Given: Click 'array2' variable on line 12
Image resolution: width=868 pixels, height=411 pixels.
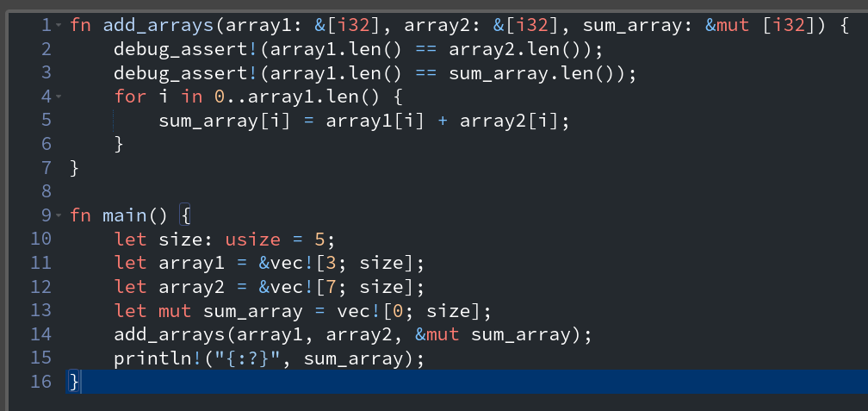Looking at the screenshot, I should click(x=192, y=288).
